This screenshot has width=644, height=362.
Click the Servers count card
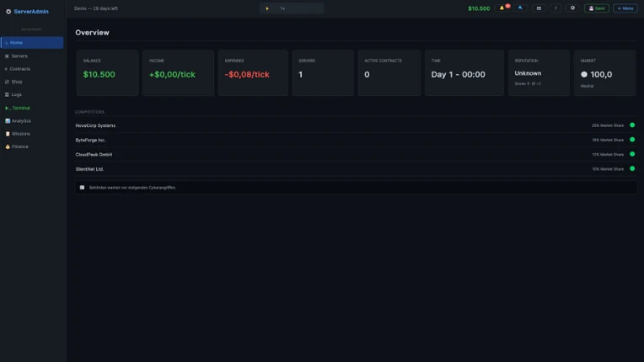[323, 73]
